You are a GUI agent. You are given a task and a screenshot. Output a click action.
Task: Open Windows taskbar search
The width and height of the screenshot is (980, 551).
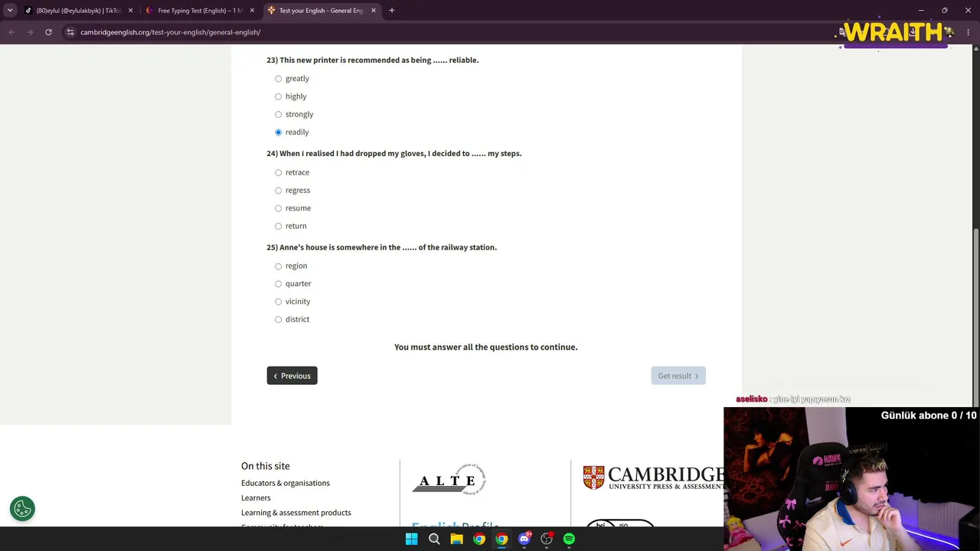coord(434,540)
